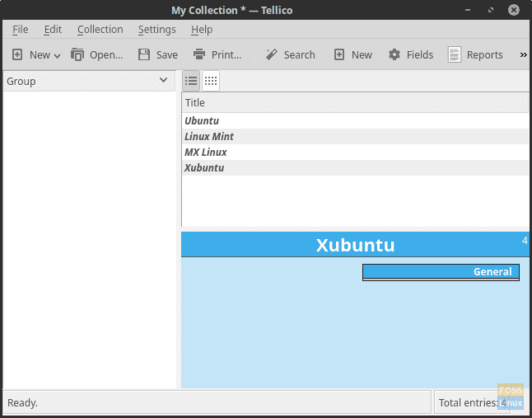This screenshot has width=532, height=418.
Task: Open the Reports toolbar icon
Action: point(455,54)
